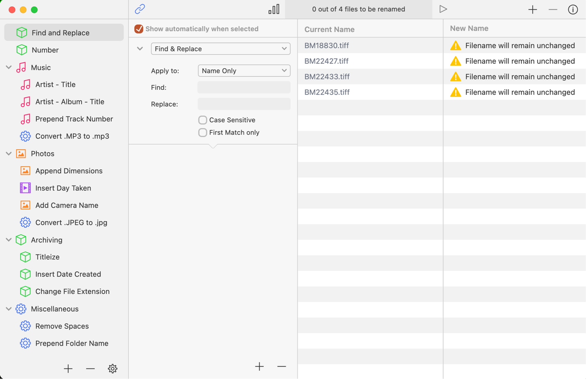The image size is (588, 380).
Task: Click into the Replace text field
Action: [244, 104]
